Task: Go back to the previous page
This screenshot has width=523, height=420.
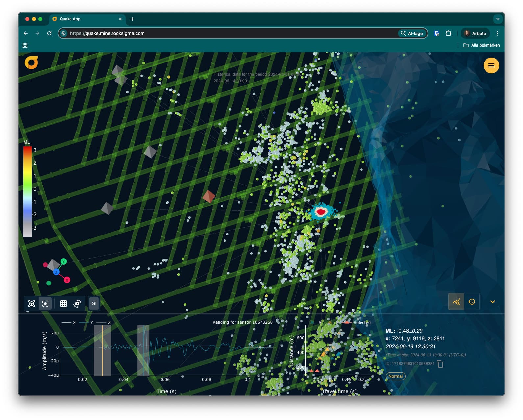Action: (x=26, y=33)
